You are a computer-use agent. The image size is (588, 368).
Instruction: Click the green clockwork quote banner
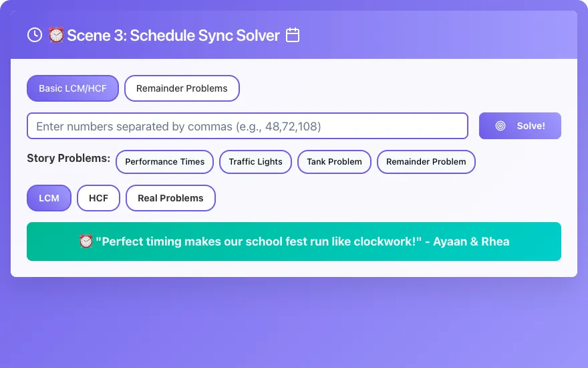tap(294, 242)
